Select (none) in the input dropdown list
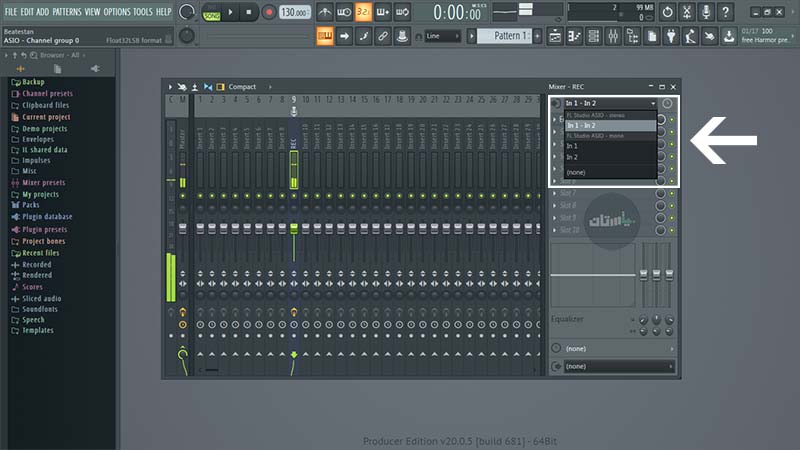 point(610,172)
